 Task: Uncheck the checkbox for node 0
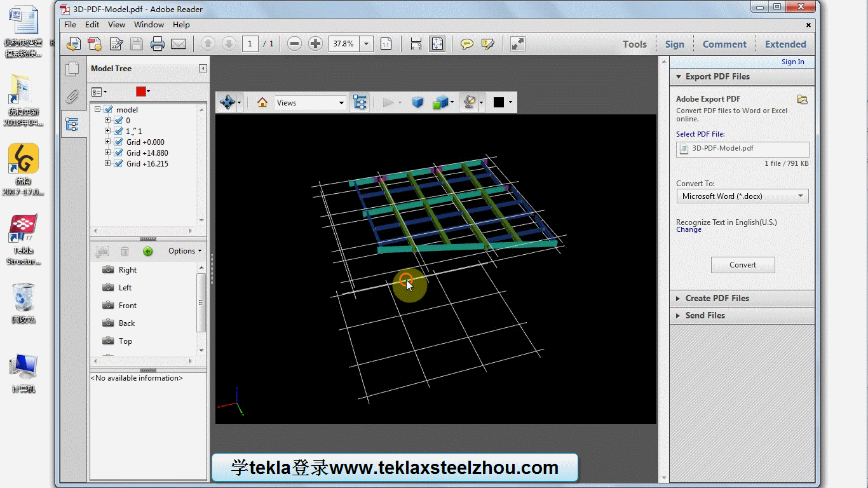(x=118, y=120)
